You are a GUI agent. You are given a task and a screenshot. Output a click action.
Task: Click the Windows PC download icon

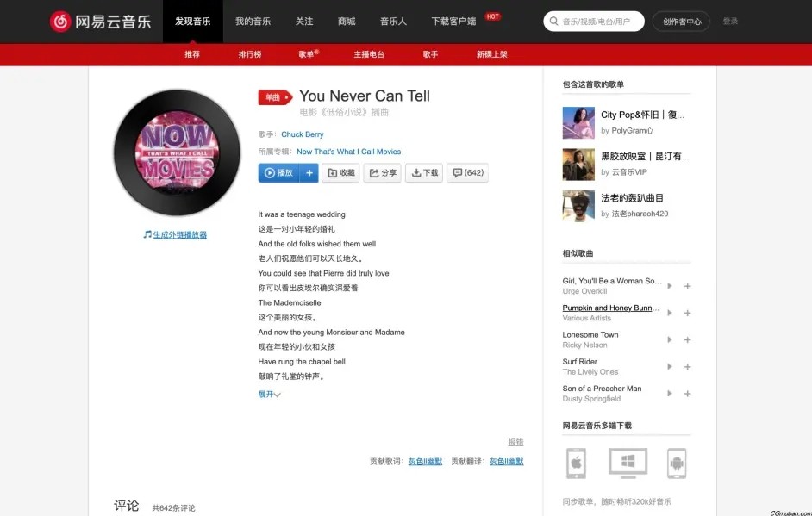pyautogui.click(x=628, y=463)
